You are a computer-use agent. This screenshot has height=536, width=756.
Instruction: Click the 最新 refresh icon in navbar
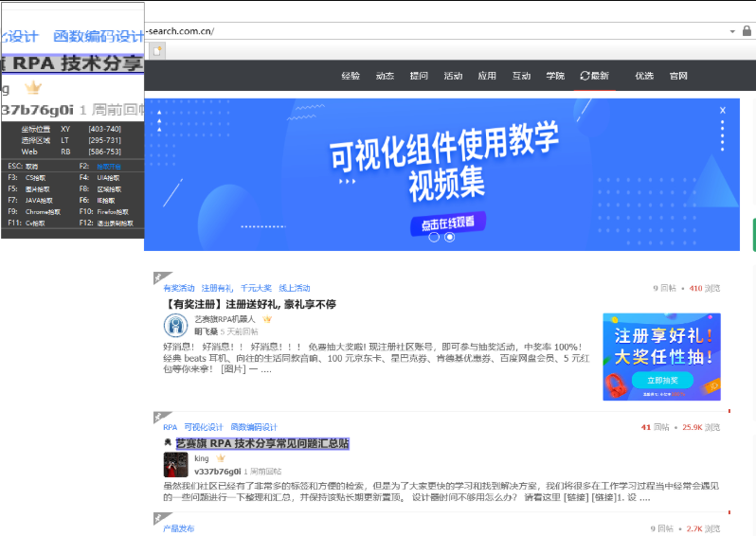585,76
